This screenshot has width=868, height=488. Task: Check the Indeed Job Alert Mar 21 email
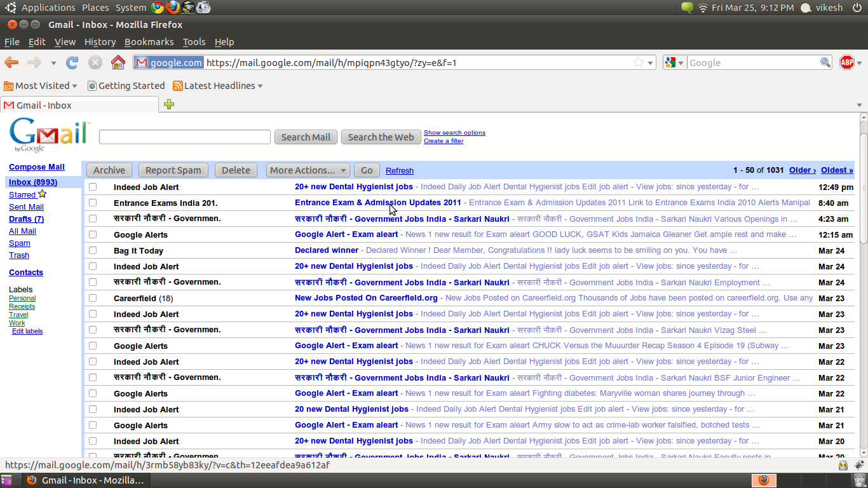click(x=93, y=409)
